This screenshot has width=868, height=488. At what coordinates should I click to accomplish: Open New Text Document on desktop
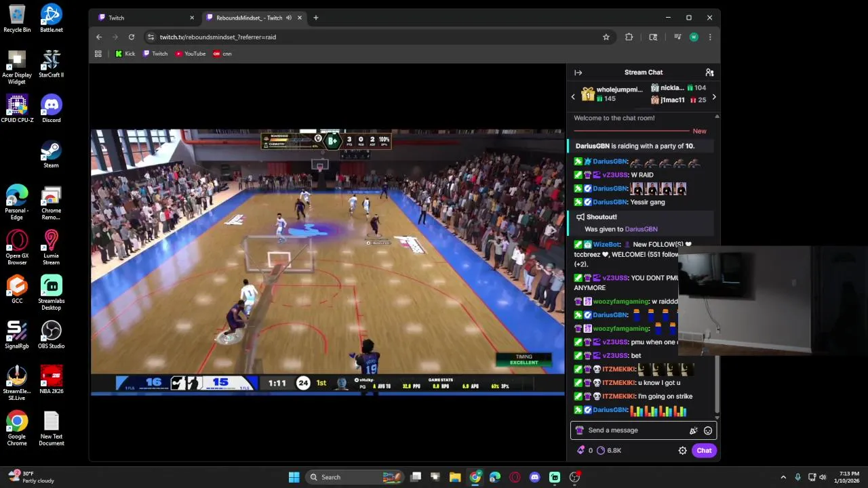pos(51,428)
